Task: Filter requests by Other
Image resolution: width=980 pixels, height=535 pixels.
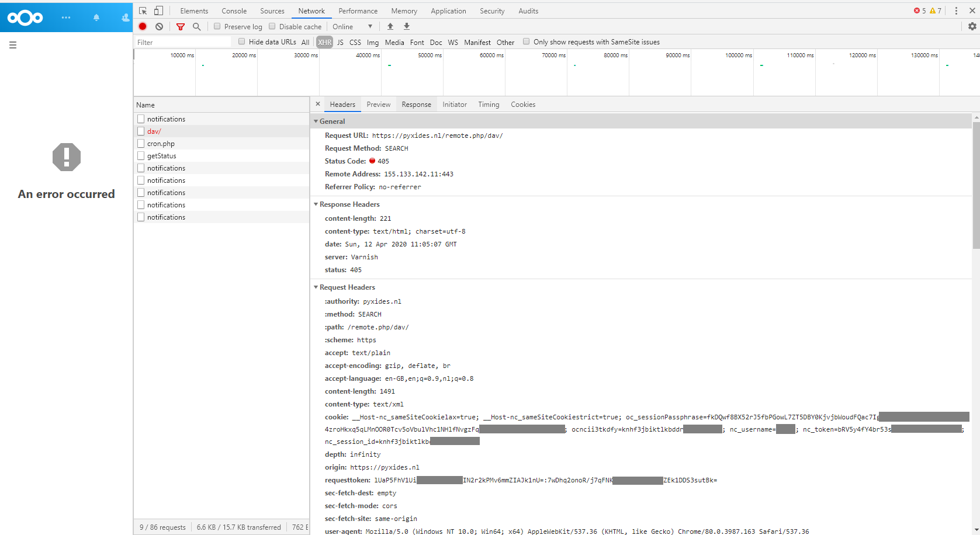Action: tap(505, 42)
